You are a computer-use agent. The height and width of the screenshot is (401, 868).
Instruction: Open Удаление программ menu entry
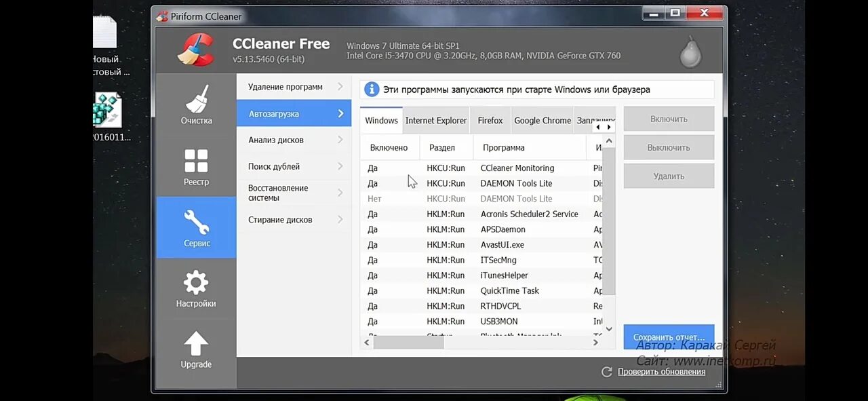click(294, 87)
